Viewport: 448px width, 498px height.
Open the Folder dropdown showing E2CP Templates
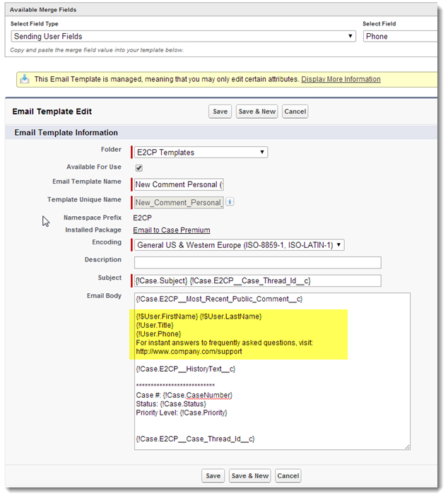(201, 152)
